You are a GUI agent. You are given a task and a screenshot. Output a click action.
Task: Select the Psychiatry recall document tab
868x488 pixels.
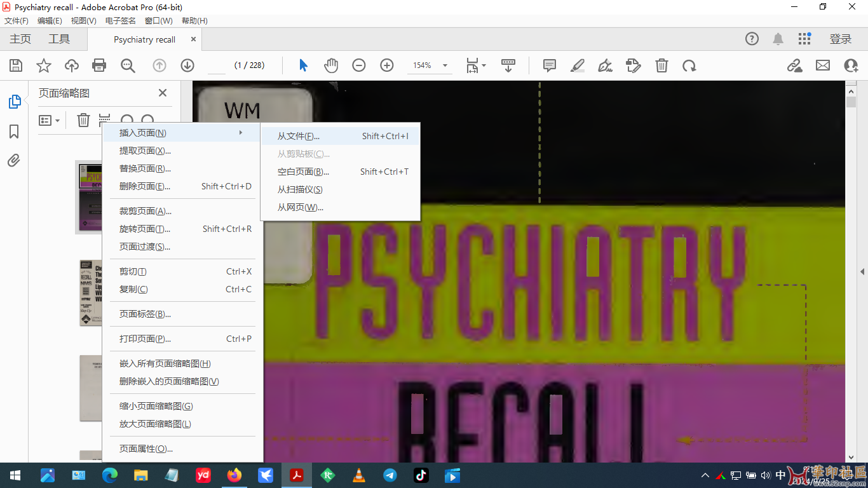point(145,39)
